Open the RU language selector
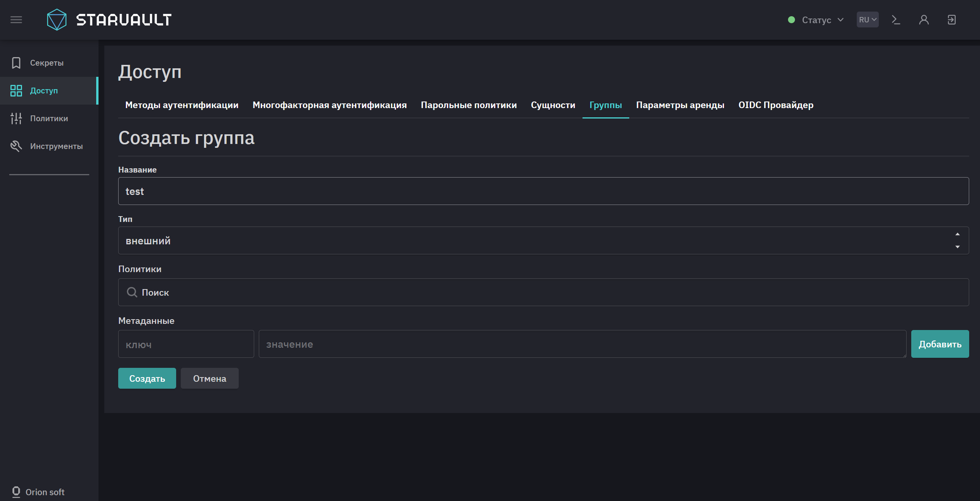Viewport: 980px width, 501px height. pos(868,20)
